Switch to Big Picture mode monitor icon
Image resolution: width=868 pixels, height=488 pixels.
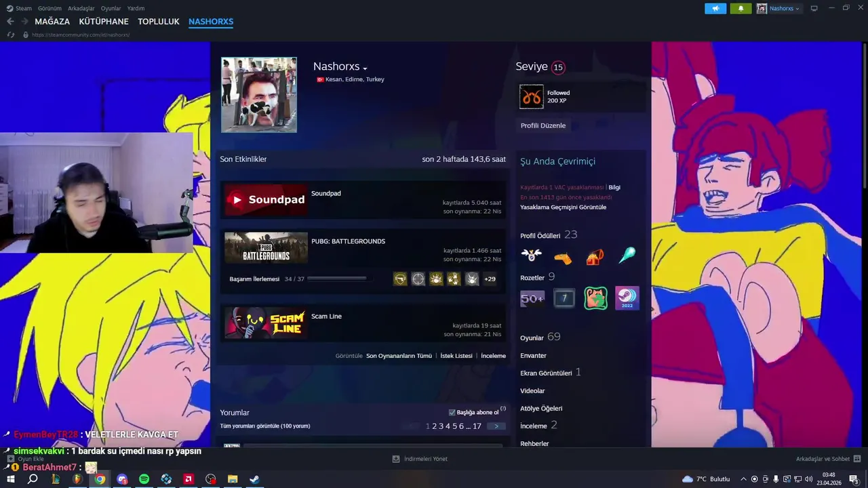point(814,8)
